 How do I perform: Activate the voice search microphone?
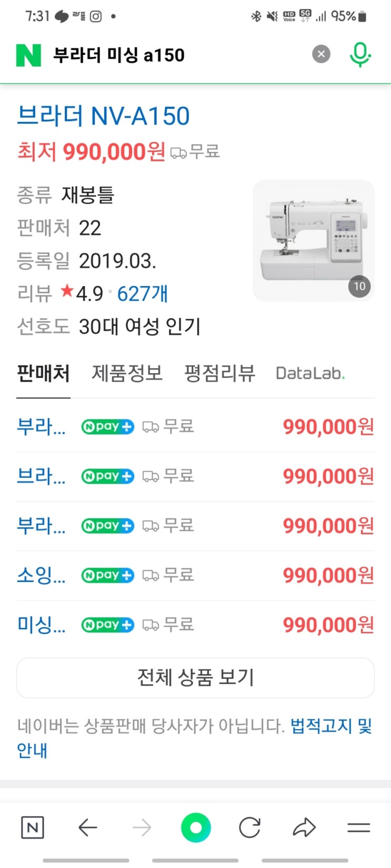pos(360,54)
